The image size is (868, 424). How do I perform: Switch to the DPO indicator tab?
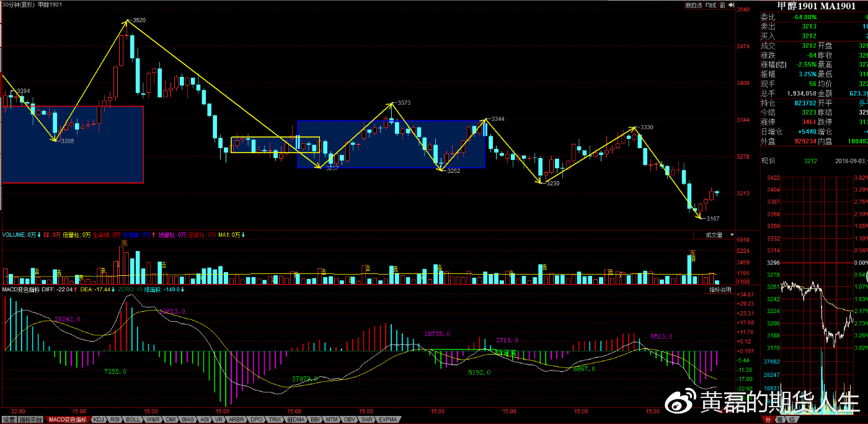tap(256, 420)
